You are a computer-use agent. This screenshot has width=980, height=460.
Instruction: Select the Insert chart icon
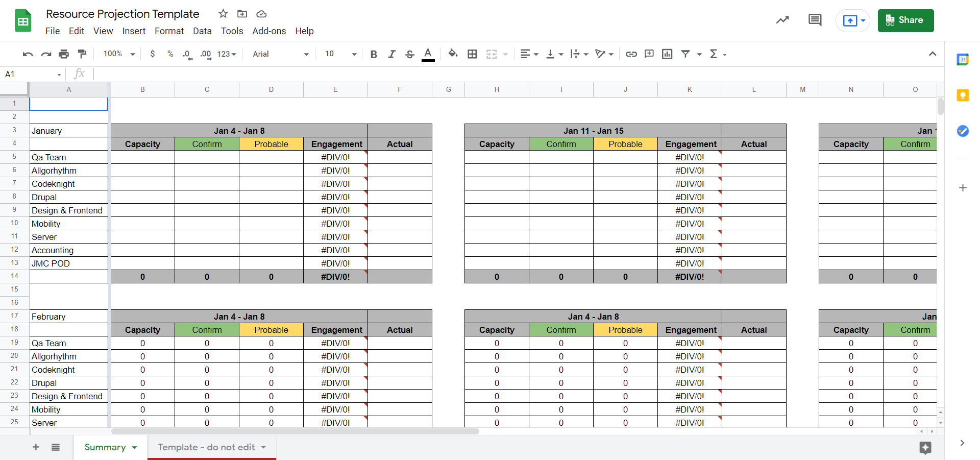[x=667, y=54]
